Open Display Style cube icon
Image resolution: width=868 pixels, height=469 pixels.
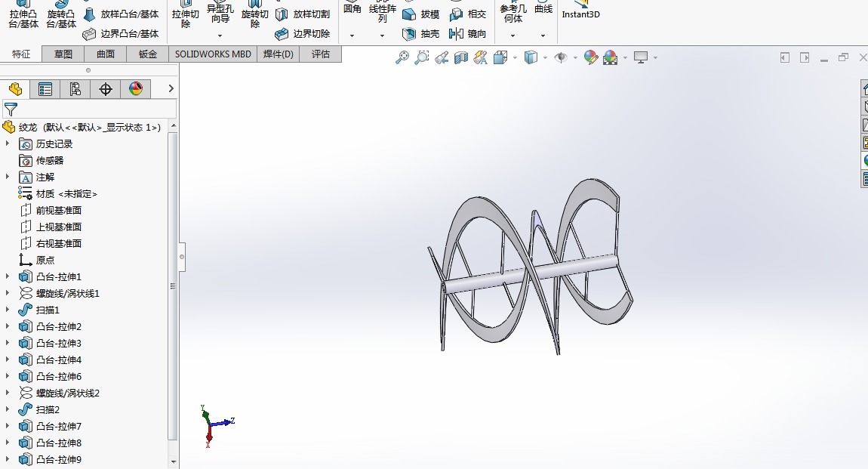(531, 57)
